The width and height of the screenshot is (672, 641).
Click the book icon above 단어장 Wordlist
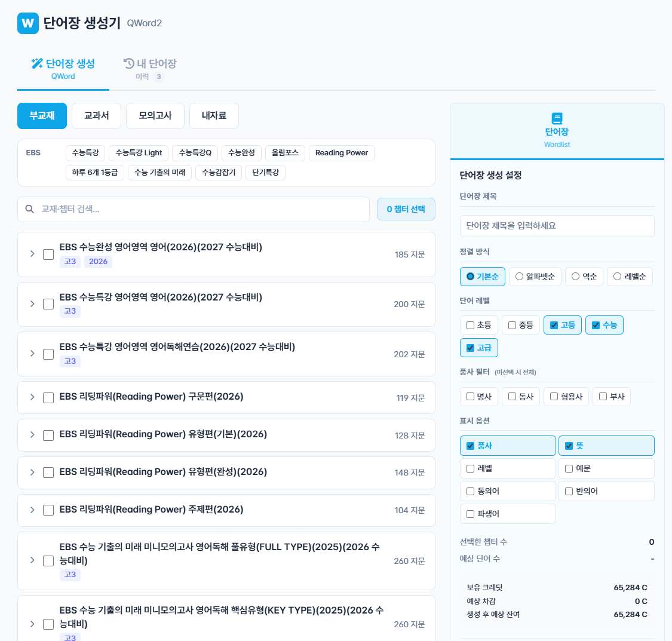click(x=557, y=118)
